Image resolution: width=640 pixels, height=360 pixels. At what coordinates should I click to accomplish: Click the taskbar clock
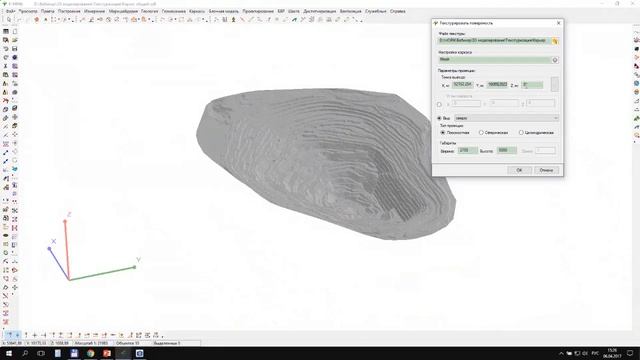coord(611,353)
